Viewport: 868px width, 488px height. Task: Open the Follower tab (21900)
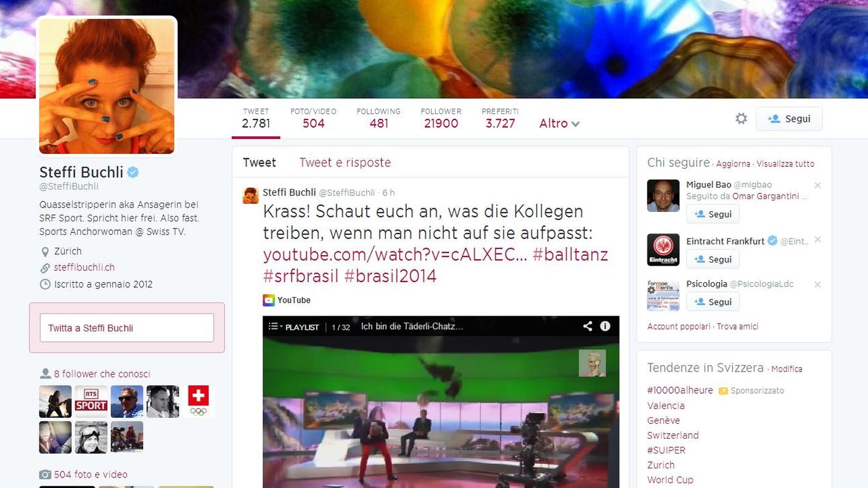tap(441, 118)
